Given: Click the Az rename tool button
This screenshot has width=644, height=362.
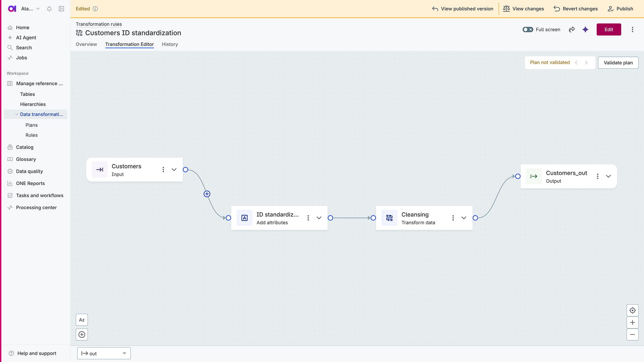Looking at the screenshot, I should pyautogui.click(x=82, y=320).
